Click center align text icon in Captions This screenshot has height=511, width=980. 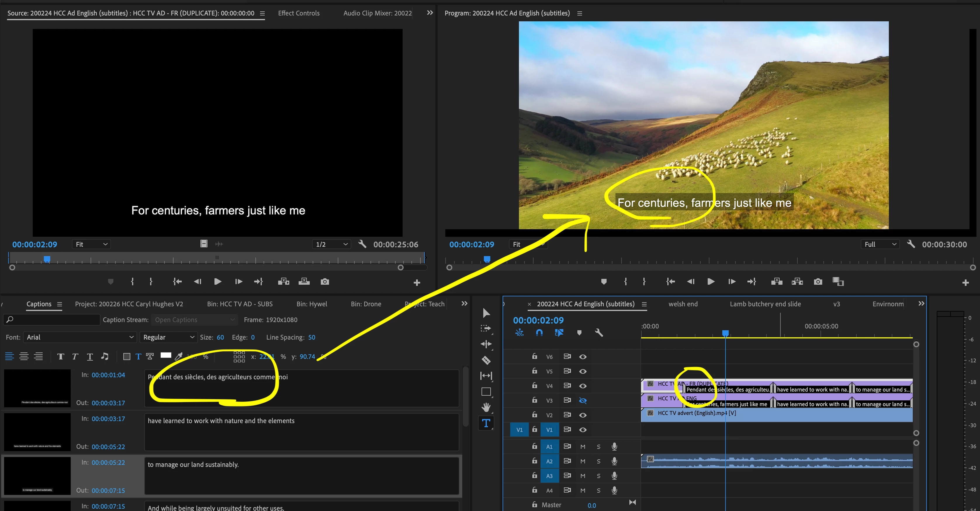coord(24,356)
